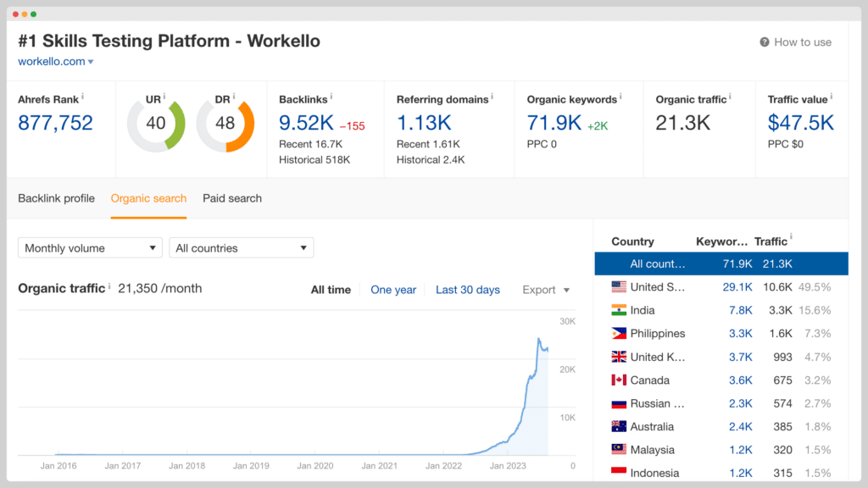The width and height of the screenshot is (868, 488).
Task: Select the Last 30 days range
Action: (x=468, y=290)
